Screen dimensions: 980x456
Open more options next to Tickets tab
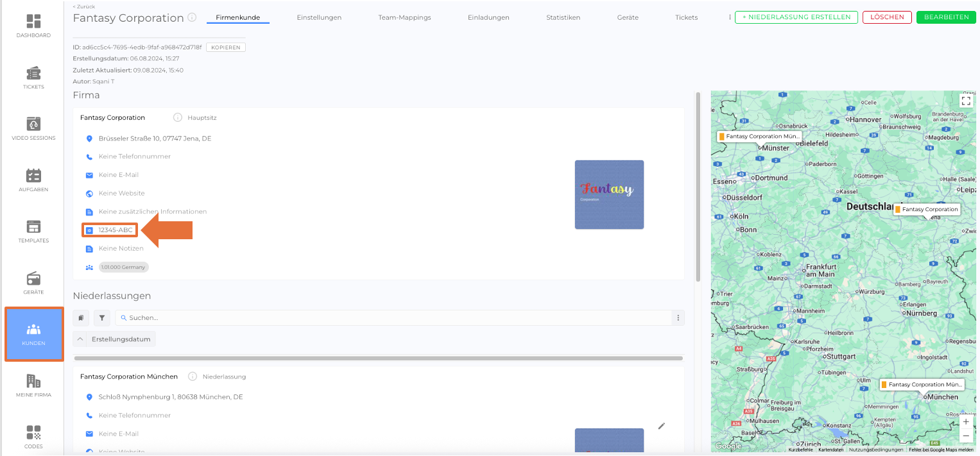(x=730, y=17)
